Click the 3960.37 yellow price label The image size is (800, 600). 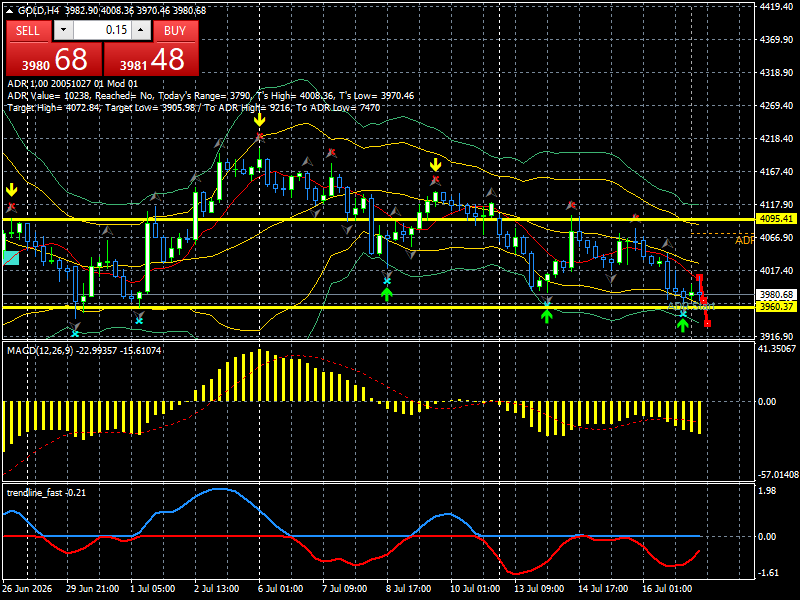point(776,307)
